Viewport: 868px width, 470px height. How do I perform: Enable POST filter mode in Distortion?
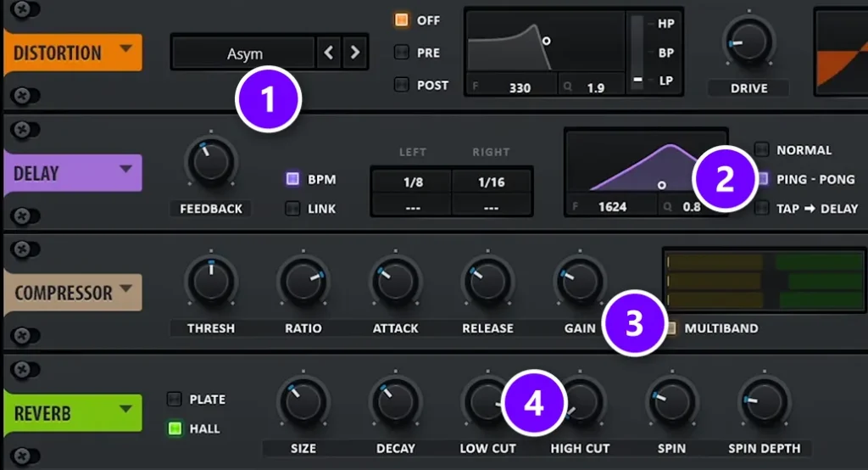[x=401, y=84]
